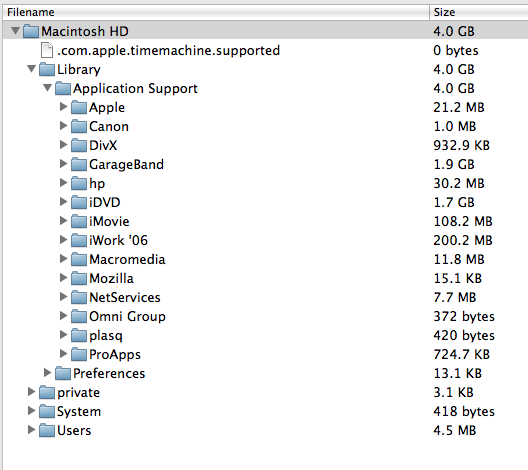The image size is (528, 470).
Task: Select the 'Application Support' folder name
Action: click(135, 89)
